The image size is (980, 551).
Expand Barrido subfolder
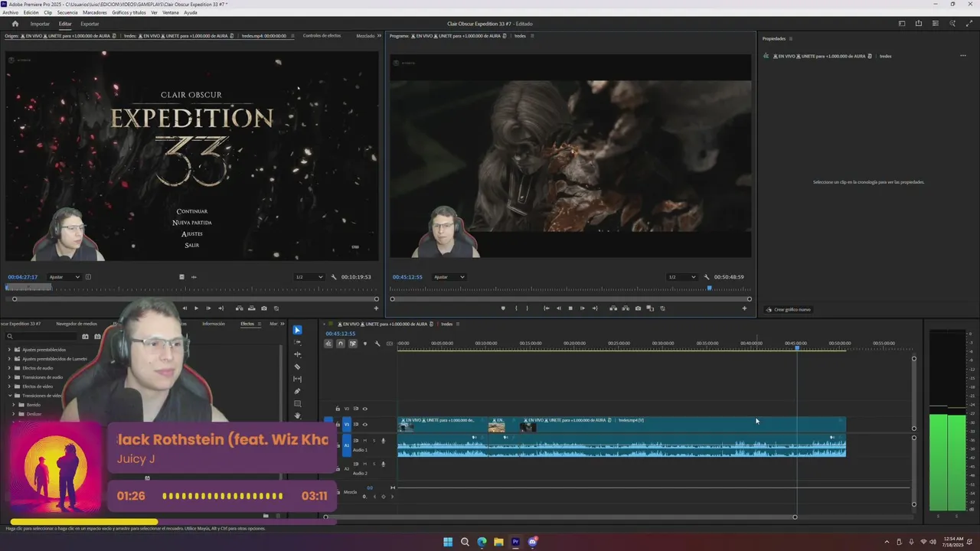[x=14, y=405]
